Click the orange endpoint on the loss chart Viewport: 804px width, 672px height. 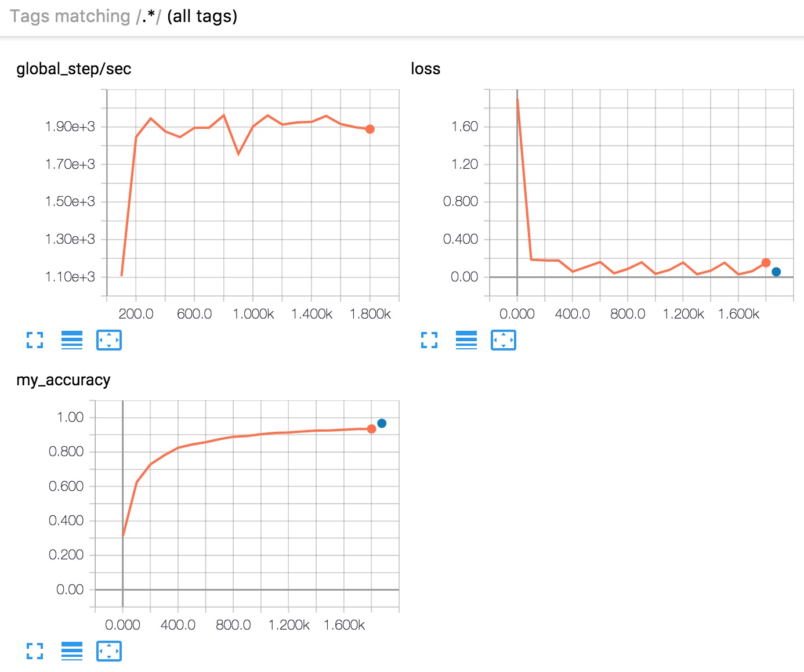coord(766,263)
